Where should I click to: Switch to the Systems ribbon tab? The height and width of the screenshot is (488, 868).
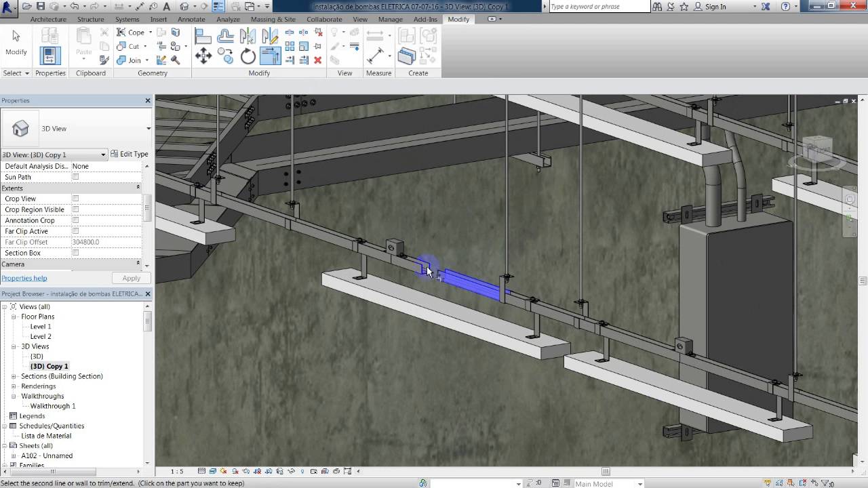[x=127, y=19]
